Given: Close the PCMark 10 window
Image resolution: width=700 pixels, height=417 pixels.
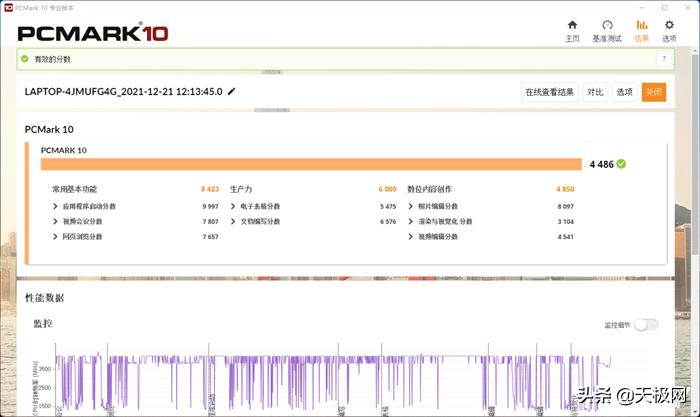Looking at the screenshot, I should tap(688, 8).
